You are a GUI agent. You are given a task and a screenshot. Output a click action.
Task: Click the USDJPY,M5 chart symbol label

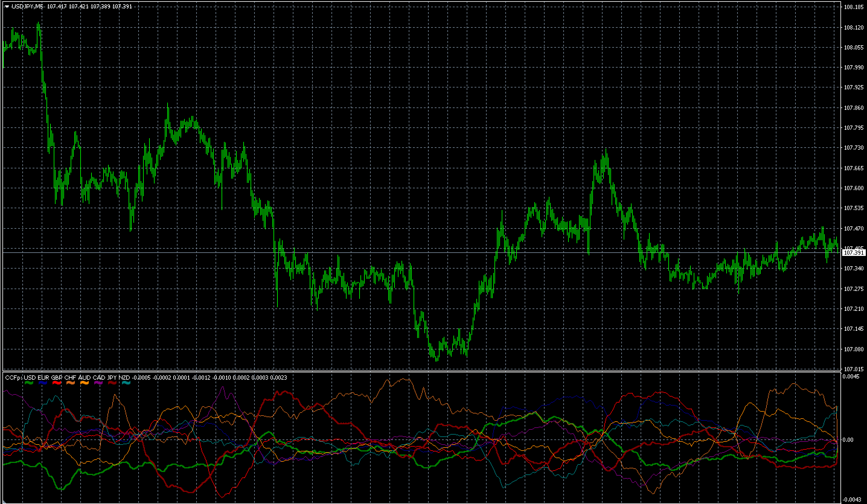tap(27, 6)
